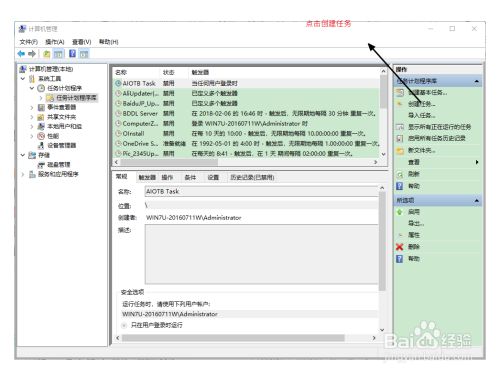Expand the 共享文件夹 tree arrow
Viewport: 500px width, 374px height.
pos(32,117)
